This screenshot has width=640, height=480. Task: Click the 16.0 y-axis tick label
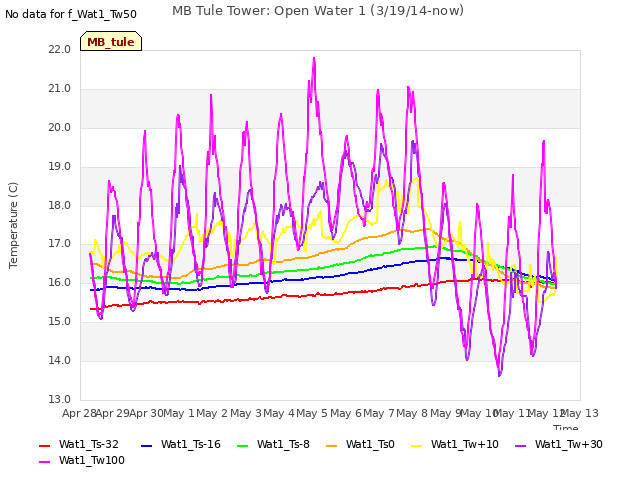[x=60, y=282]
